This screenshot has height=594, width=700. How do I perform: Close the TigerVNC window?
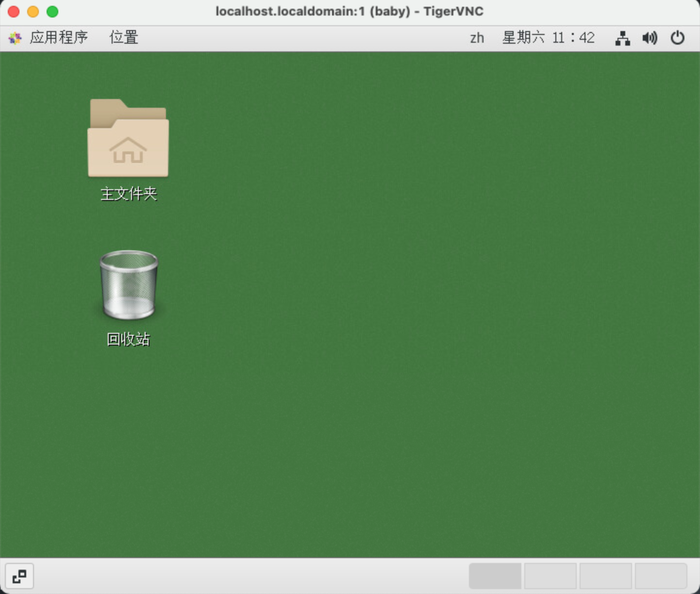(14, 12)
